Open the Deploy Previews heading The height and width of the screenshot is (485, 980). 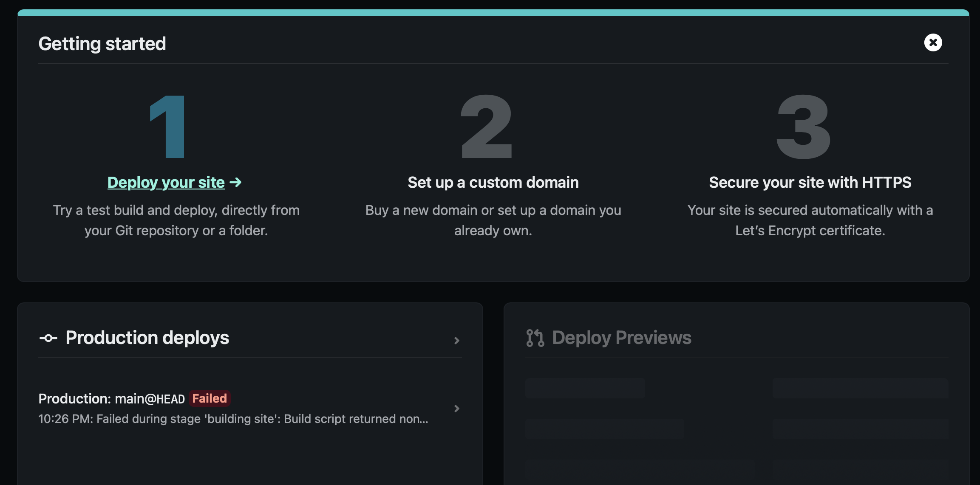tap(621, 338)
